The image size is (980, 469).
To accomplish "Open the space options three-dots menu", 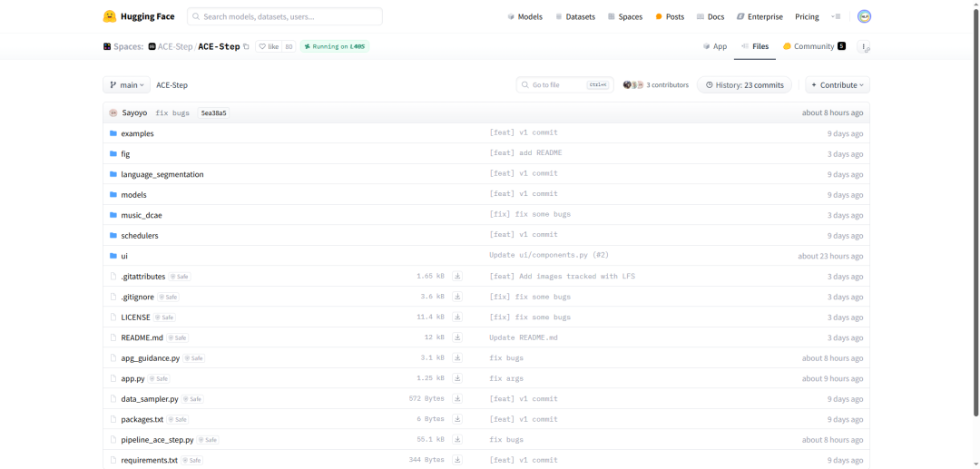I will tap(864, 46).
